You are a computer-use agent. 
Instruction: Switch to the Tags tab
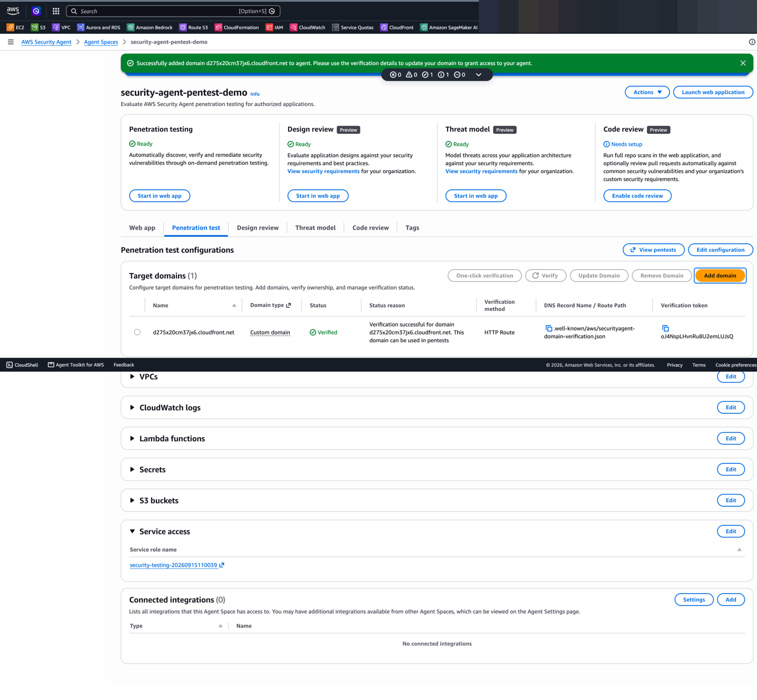pyautogui.click(x=412, y=228)
